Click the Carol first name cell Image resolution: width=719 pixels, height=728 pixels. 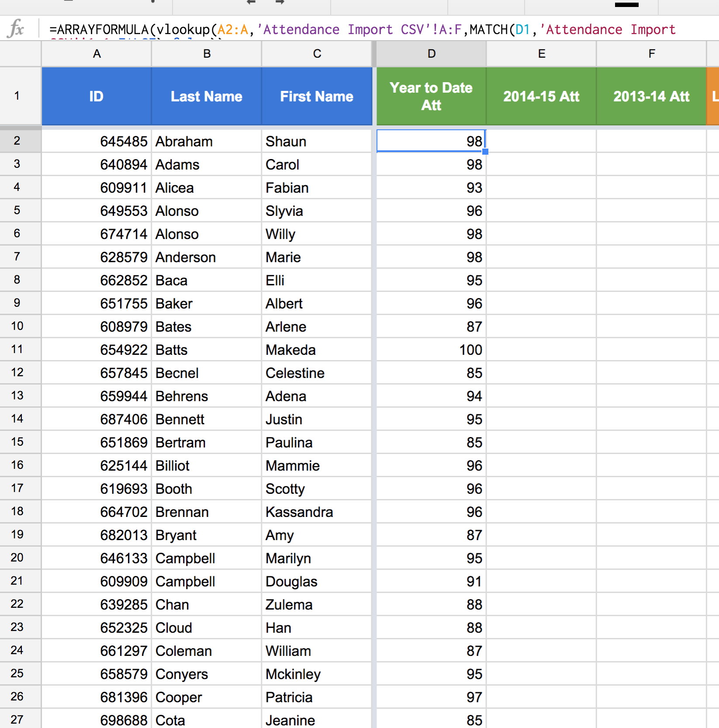click(317, 164)
